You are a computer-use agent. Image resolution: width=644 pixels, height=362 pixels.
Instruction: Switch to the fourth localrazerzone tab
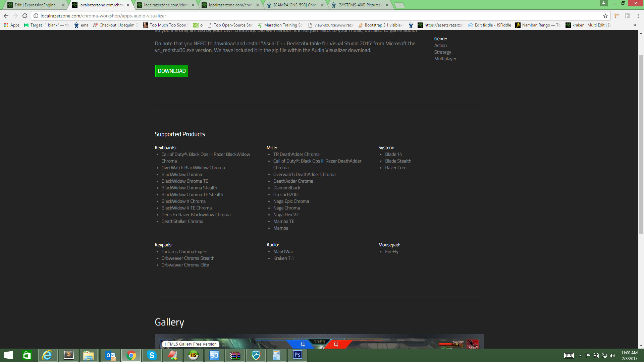[231, 5]
